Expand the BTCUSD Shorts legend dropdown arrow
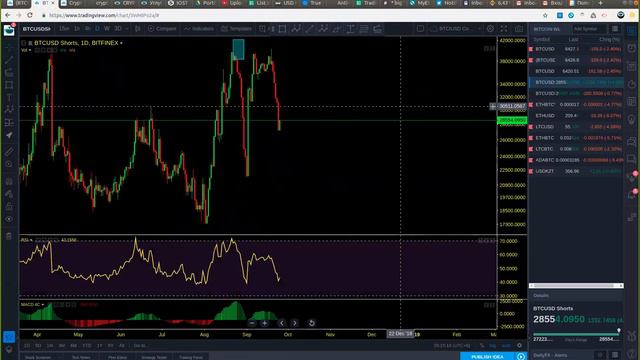The width and height of the screenshot is (640, 360). [121, 43]
